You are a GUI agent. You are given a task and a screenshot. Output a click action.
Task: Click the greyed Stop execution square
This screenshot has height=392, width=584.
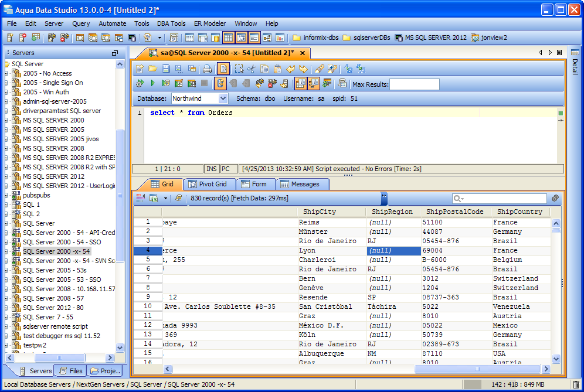pos(204,83)
